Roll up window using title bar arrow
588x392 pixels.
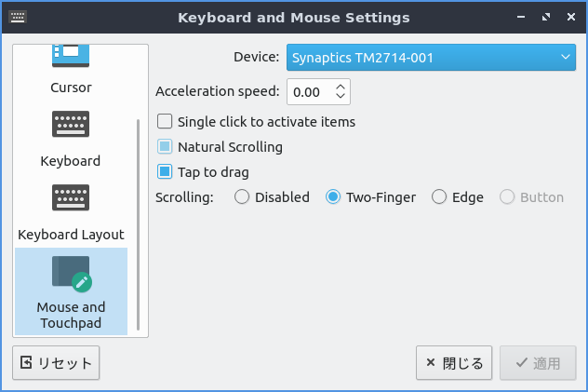tap(522, 17)
